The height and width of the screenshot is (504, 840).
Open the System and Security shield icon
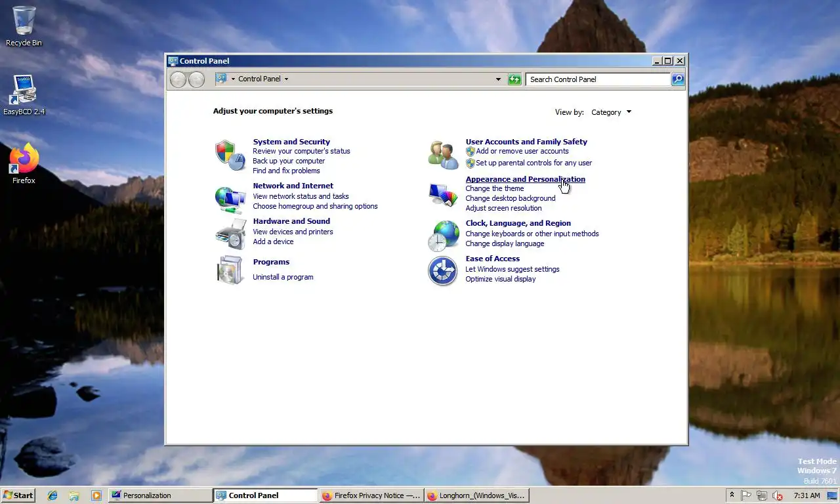(x=230, y=155)
